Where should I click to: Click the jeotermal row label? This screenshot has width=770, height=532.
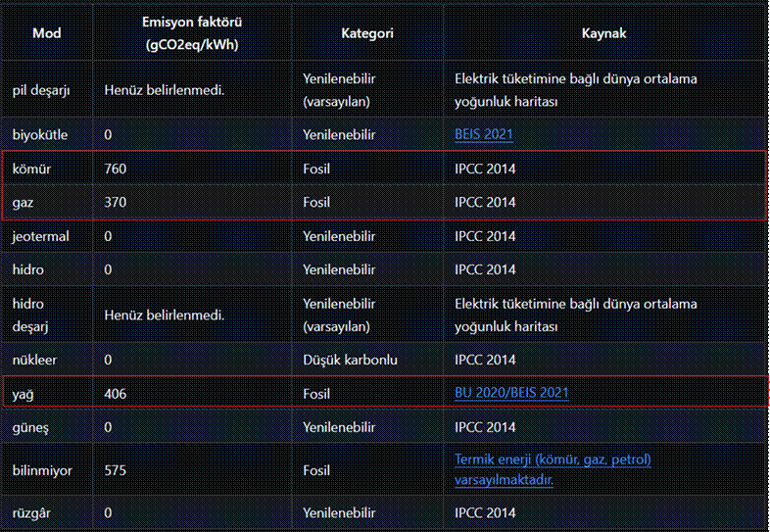click(41, 236)
